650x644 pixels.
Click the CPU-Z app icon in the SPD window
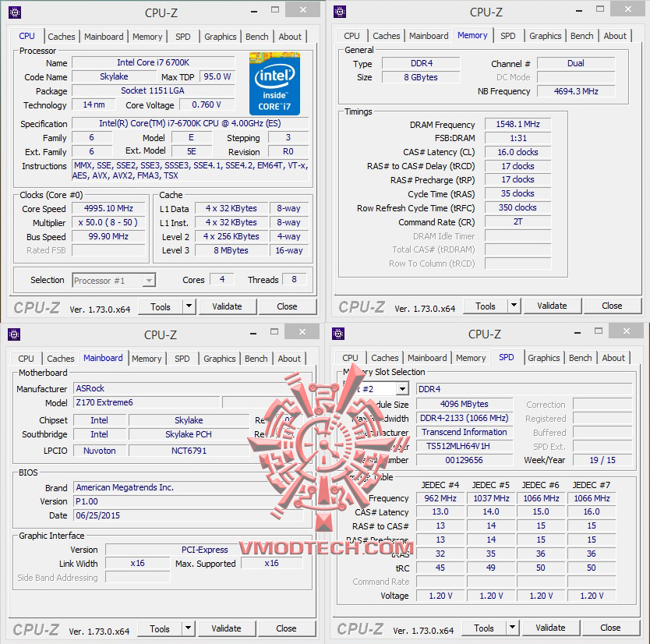pos(338,334)
